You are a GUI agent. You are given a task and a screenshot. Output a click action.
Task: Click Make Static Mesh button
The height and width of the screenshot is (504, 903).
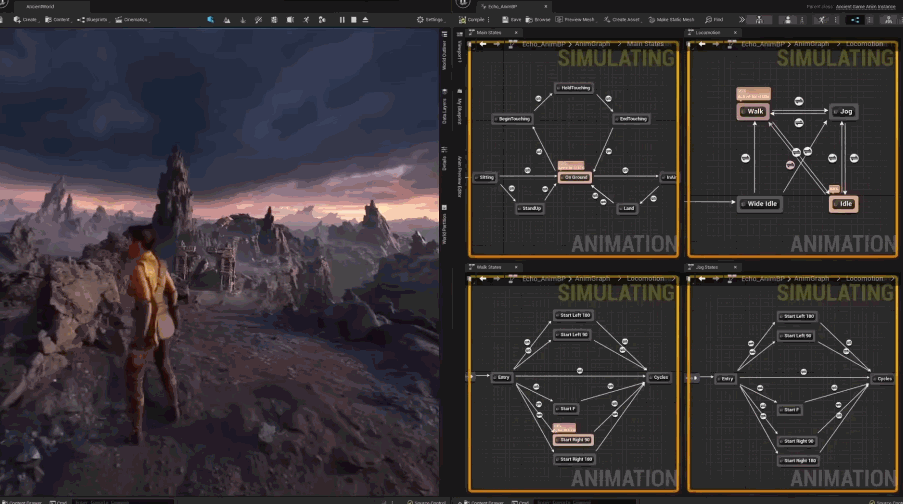(671, 20)
